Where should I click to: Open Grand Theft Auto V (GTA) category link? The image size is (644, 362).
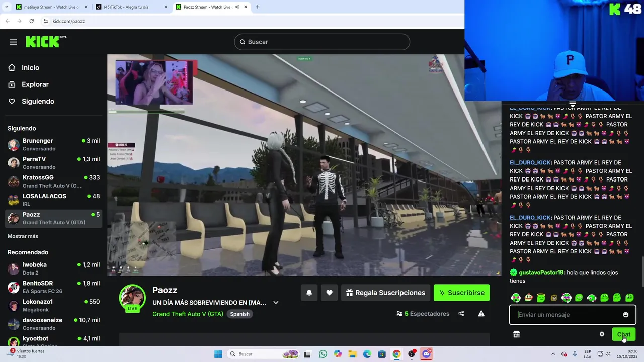tap(188, 314)
